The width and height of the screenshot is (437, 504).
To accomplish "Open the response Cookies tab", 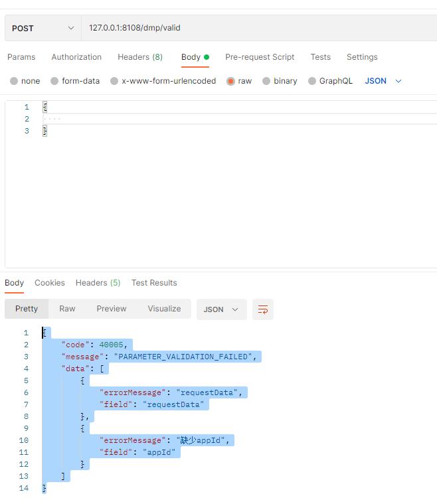I will (x=50, y=283).
